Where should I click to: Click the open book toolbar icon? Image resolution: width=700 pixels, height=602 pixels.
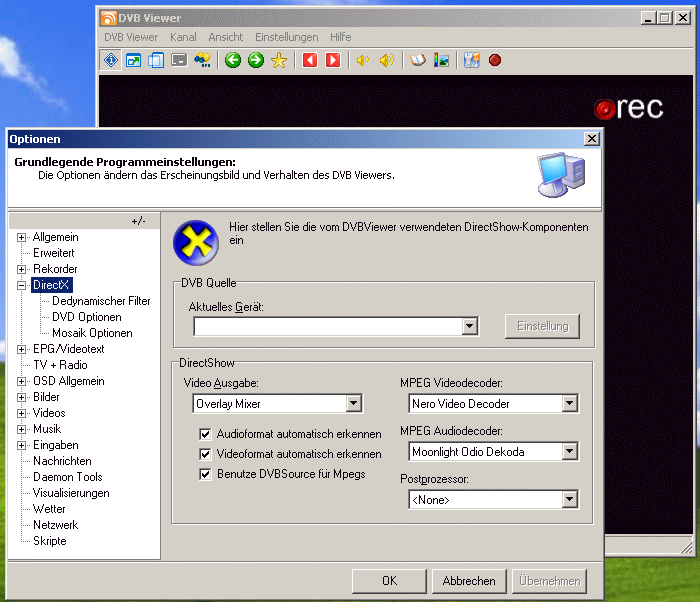coord(418,60)
